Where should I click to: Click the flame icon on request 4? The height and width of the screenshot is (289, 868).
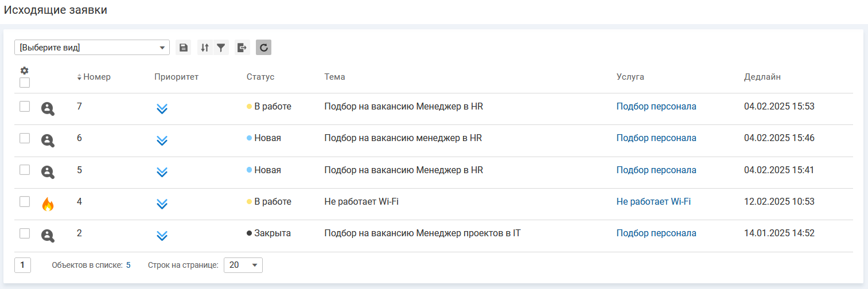tap(48, 204)
